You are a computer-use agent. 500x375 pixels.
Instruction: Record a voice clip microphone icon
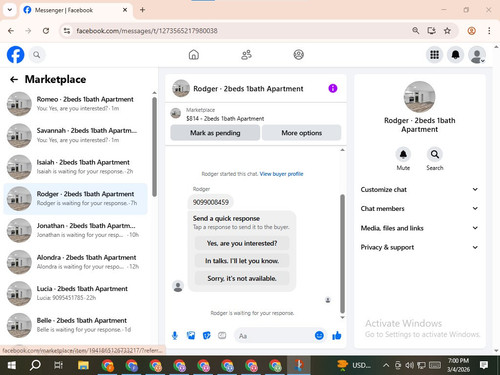(x=175, y=335)
